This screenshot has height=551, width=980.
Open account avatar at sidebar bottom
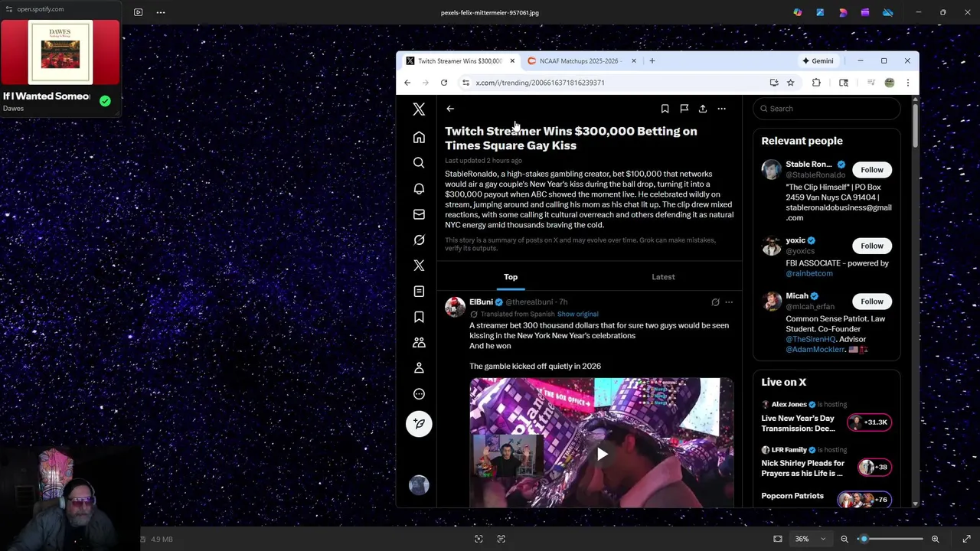point(419,485)
